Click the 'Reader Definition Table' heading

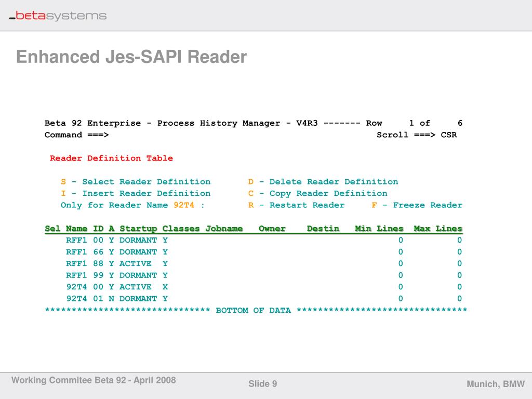pyautogui.click(x=111, y=158)
